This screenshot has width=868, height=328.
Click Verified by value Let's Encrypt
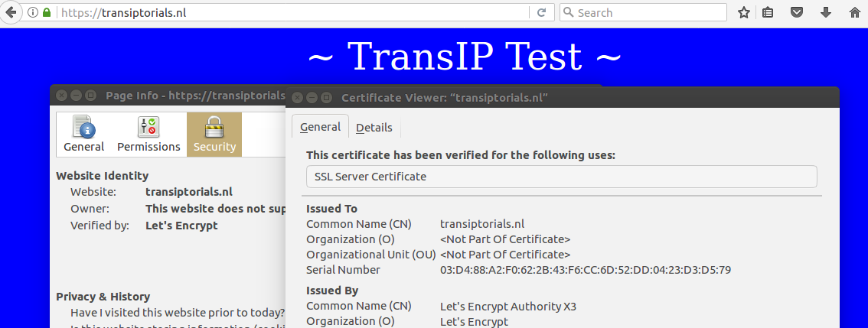tap(181, 226)
